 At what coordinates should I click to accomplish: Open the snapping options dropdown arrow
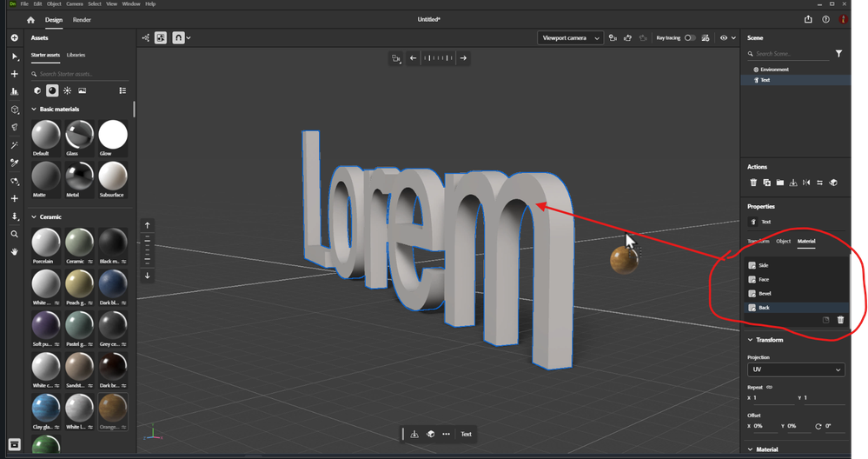pos(189,38)
